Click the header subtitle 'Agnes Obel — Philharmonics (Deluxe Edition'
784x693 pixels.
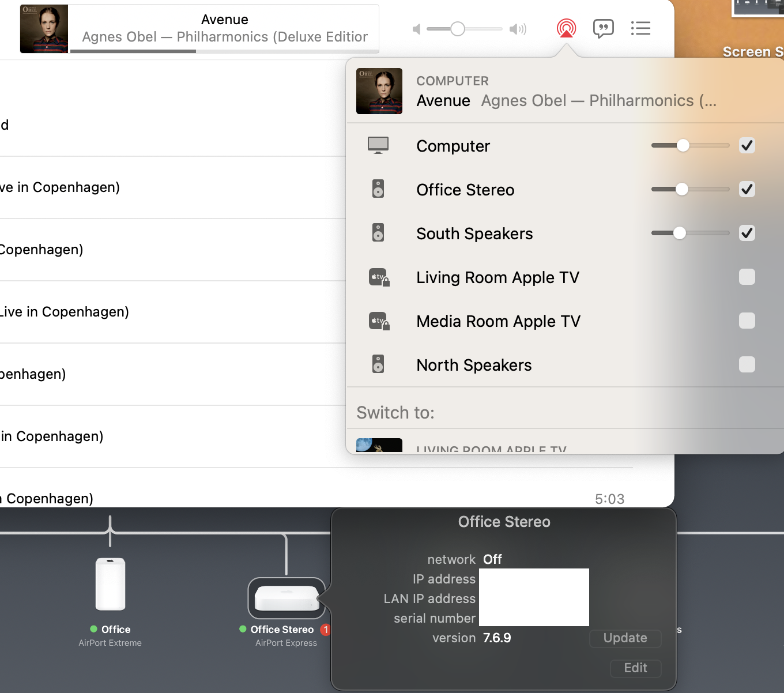[x=225, y=37]
